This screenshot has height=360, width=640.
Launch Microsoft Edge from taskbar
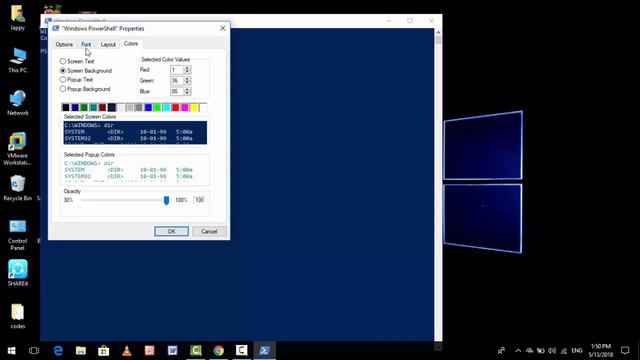click(58, 351)
